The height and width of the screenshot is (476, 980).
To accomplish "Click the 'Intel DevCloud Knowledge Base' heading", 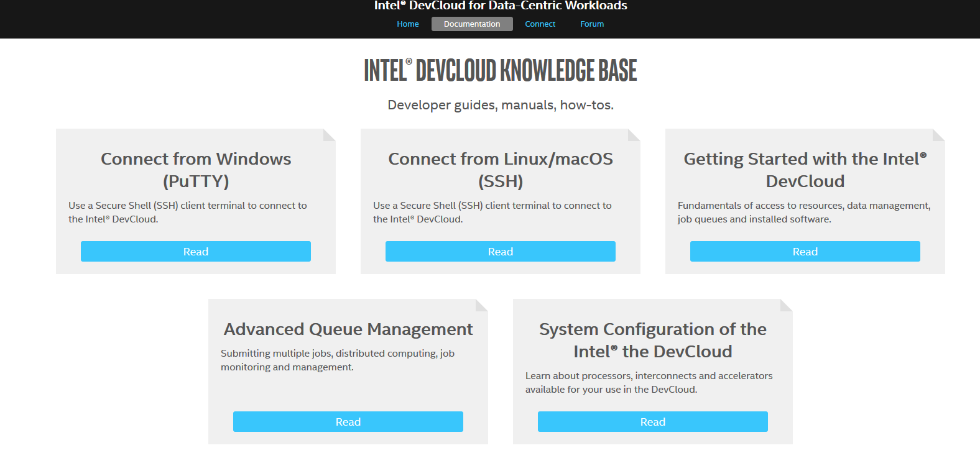I will pos(501,70).
